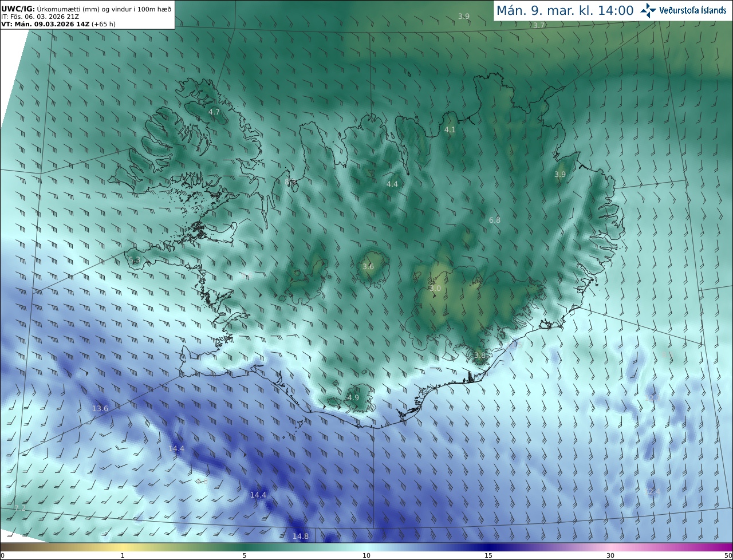Click the 4.4 value on the map
Viewport: 733px width, 560px height.
coord(392,184)
